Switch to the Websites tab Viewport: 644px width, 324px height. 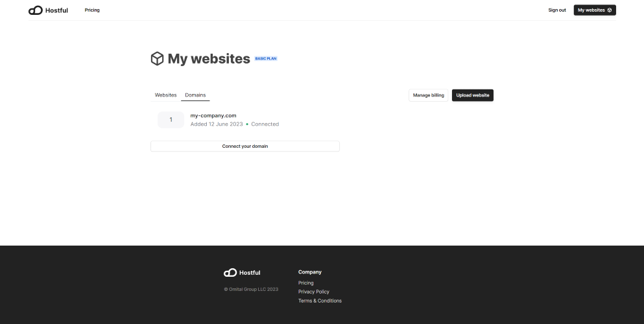coord(165,95)
